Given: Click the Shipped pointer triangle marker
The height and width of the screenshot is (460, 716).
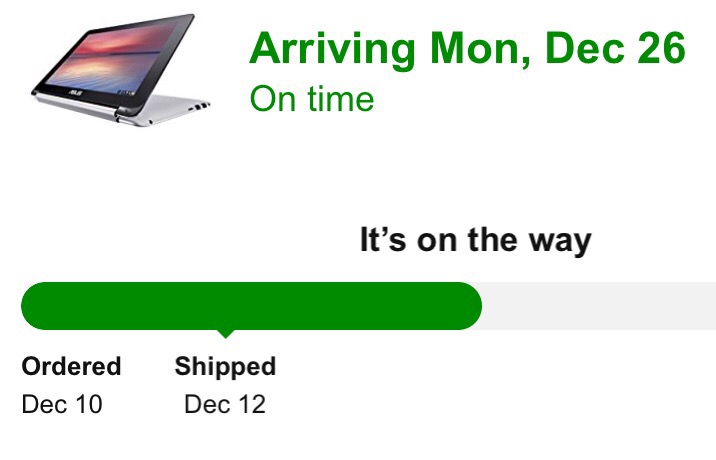Looking at the screenshot, I should click(225, 334).
